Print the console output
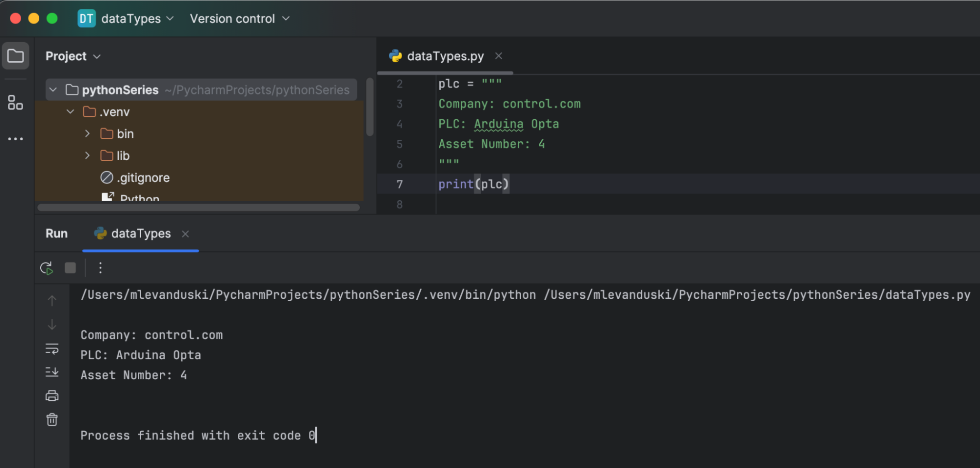 tap(52, 395)
